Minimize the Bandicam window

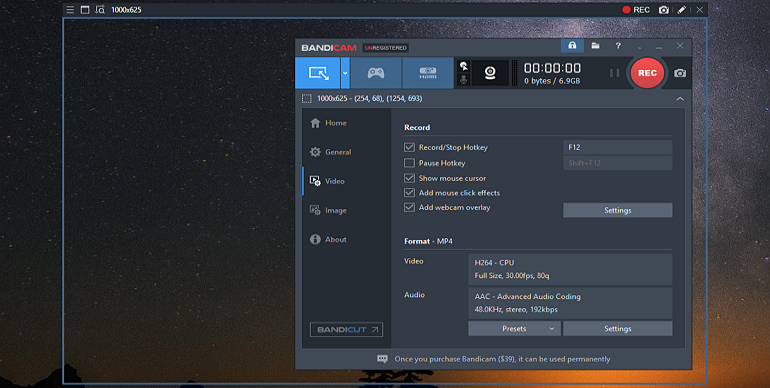(x=659, y=47)
